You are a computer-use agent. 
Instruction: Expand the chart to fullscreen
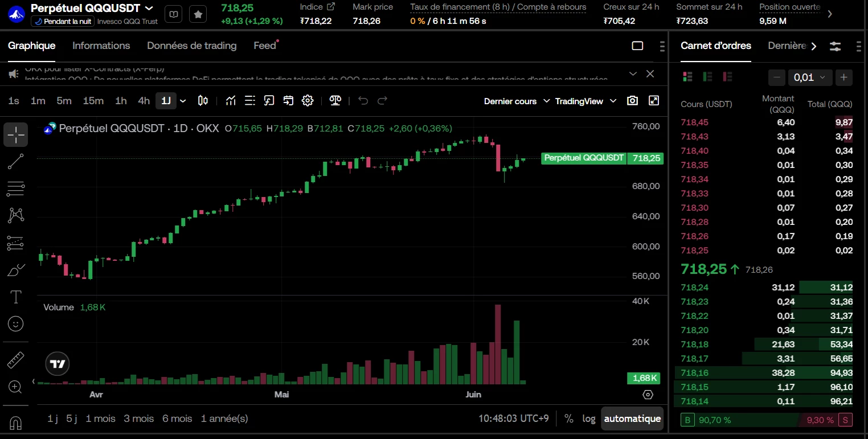tap(654, 101)
